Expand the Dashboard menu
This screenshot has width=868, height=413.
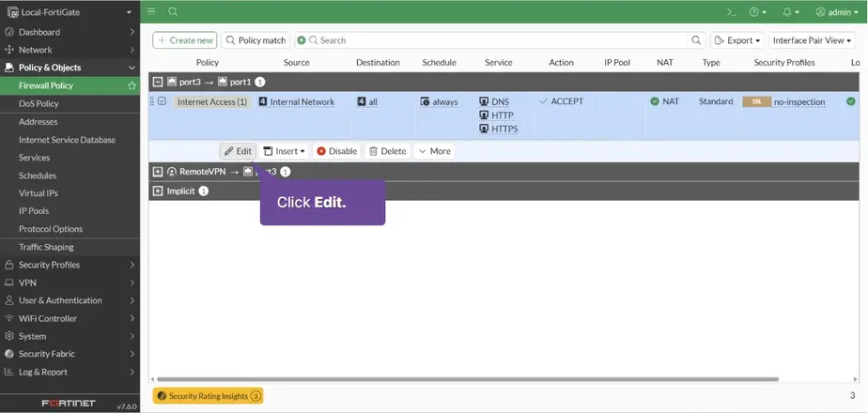[x=70, y=32]
